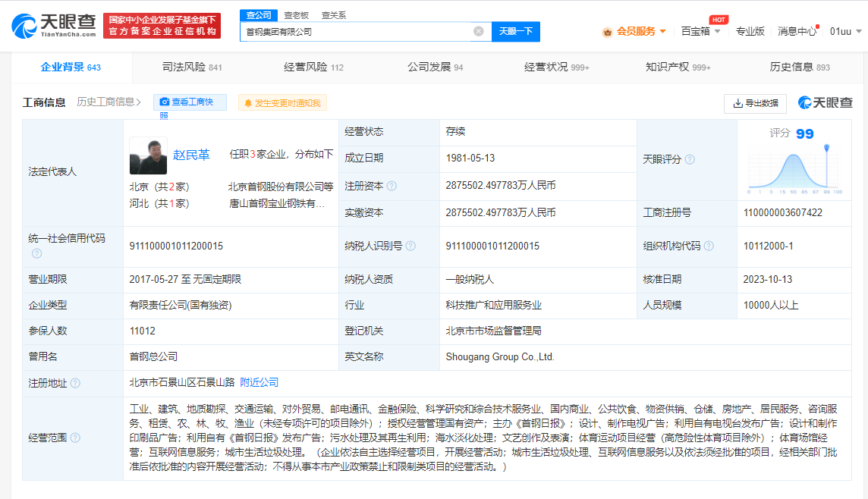Click help icon beside 天眼评分
This screenshot has width=868, height=499.
point(690,159)
